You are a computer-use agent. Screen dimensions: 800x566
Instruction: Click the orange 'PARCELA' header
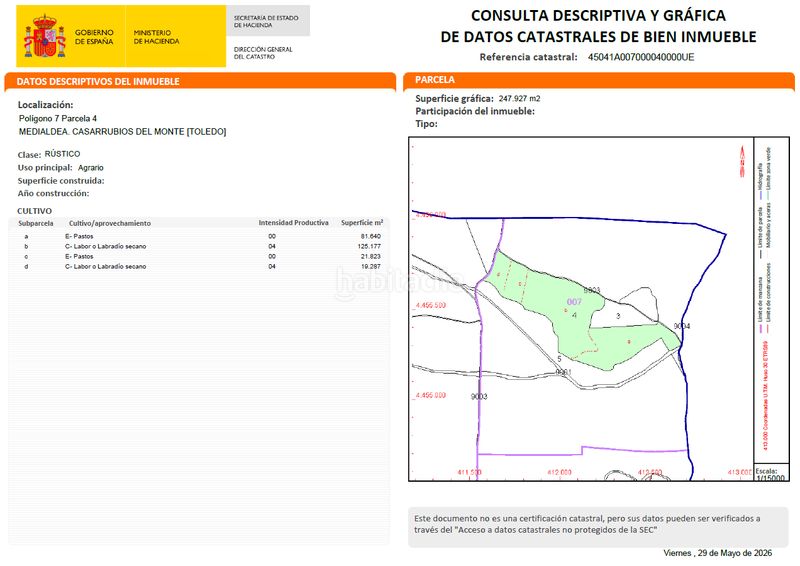pyautogui.click(x=435, y=80)
